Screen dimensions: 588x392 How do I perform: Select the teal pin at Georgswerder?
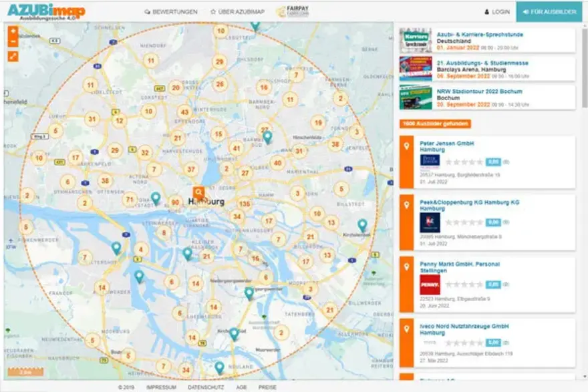click(249, 293)
